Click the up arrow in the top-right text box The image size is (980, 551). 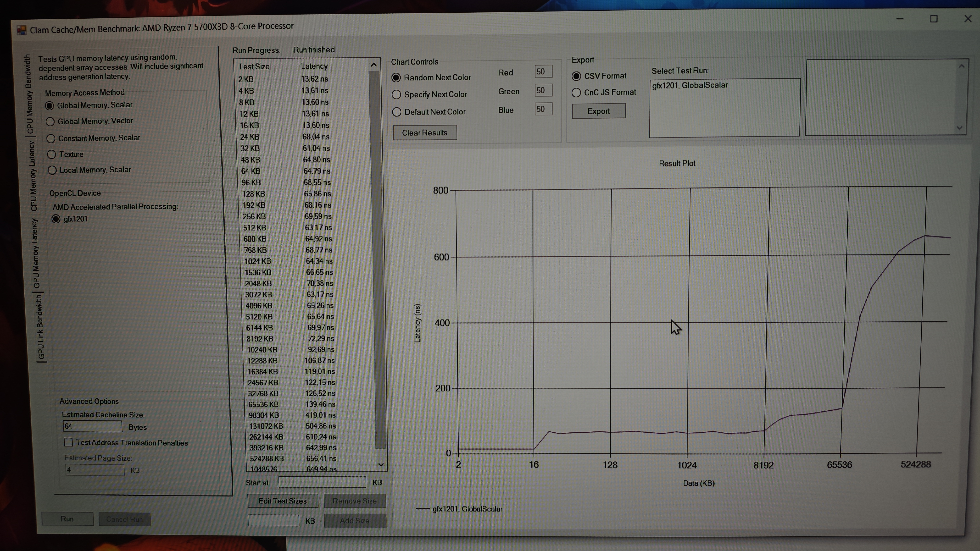(x=961, y=66)
